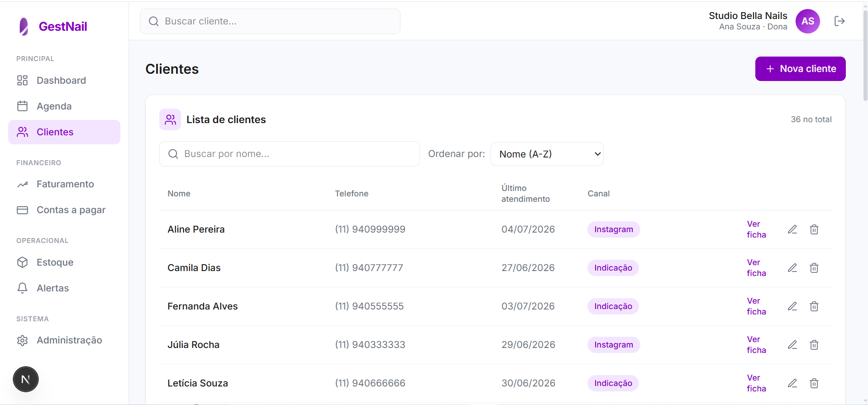Delete Camila Dias with trash icon

(x=814, y=268)
